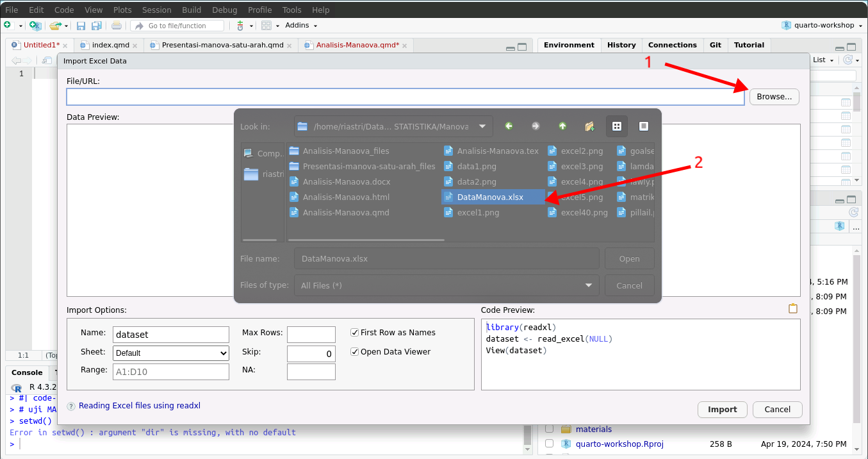Close the Presentasi-manova-satu-arah.qmd tab
The image size is (868, 459).
[290, 46]
